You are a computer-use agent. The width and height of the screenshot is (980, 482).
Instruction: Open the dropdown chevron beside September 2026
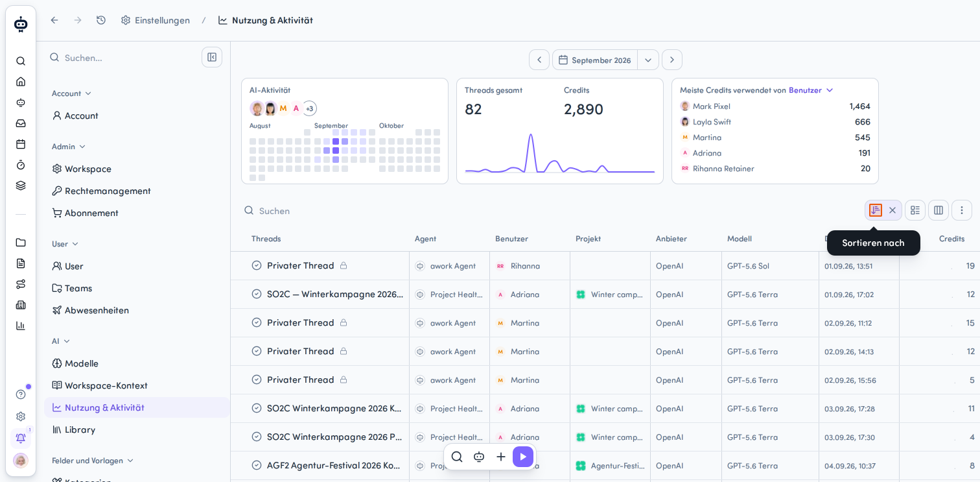(648, 60)
